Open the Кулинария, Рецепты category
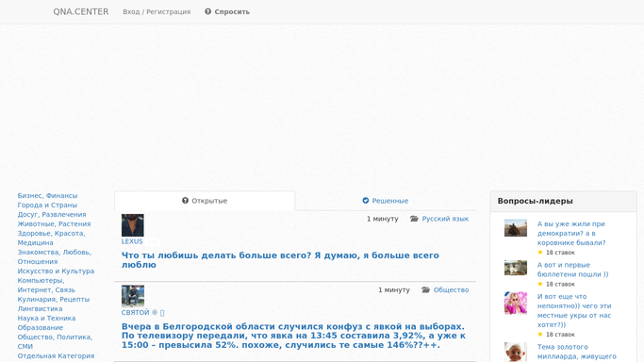 point(54,299)
